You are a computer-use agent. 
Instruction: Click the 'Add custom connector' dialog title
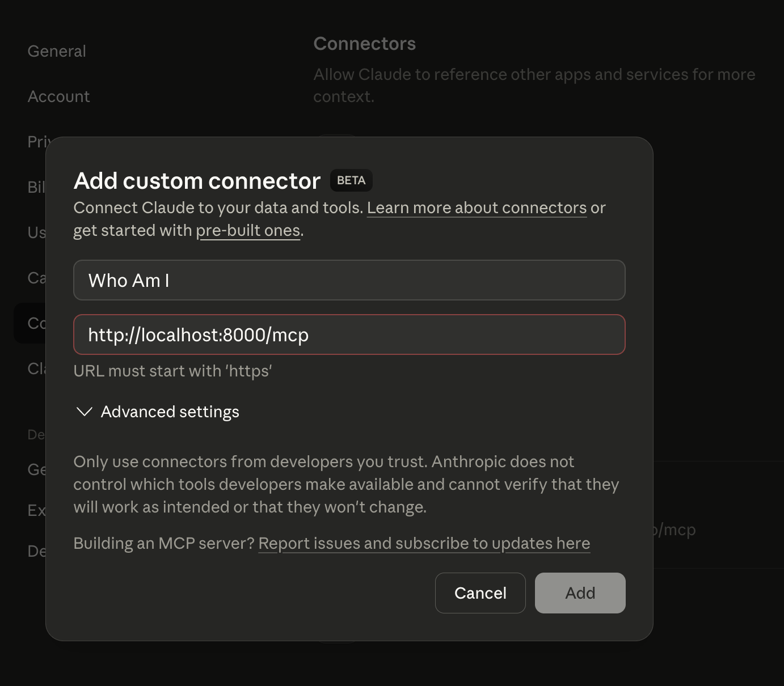tap(197, 180)
